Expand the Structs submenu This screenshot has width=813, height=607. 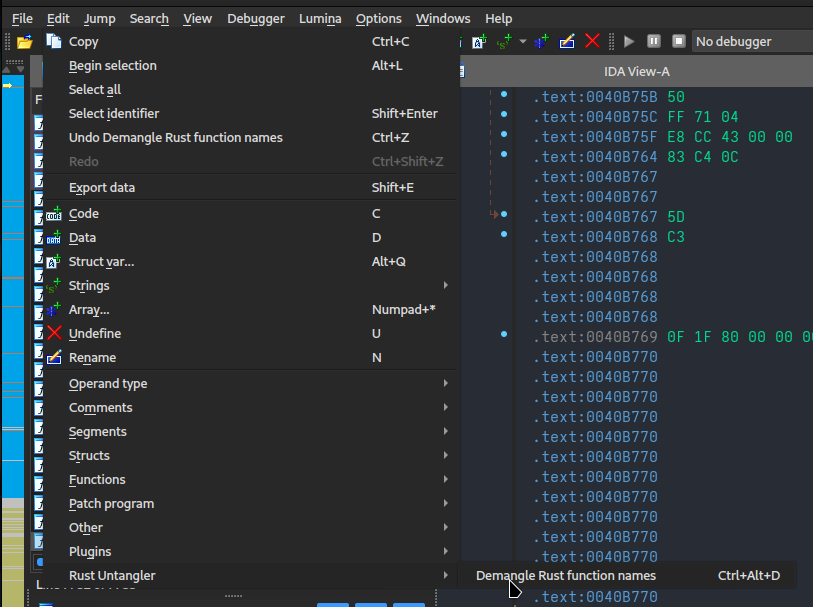pyautogui.click(x=445, y=455)
